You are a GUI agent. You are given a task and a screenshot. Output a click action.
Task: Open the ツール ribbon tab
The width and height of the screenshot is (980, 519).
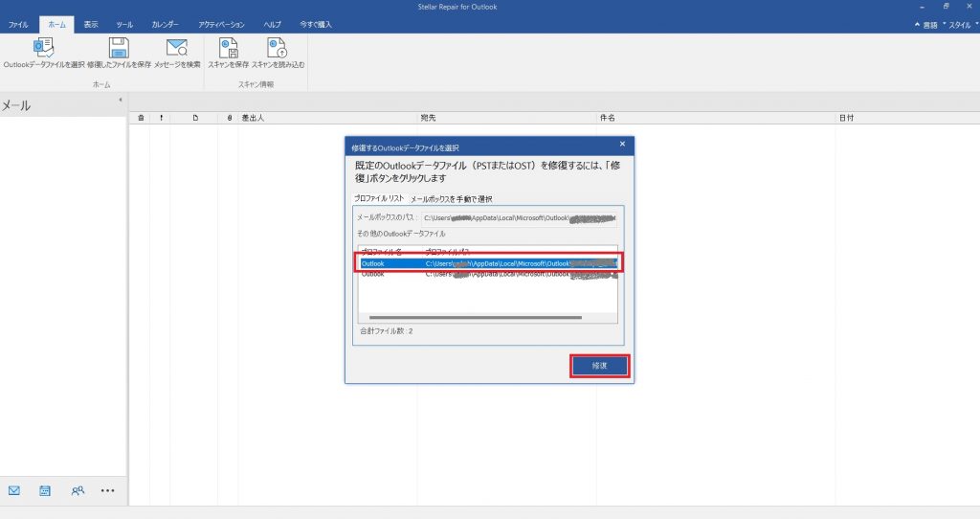(x=124, y=24)
